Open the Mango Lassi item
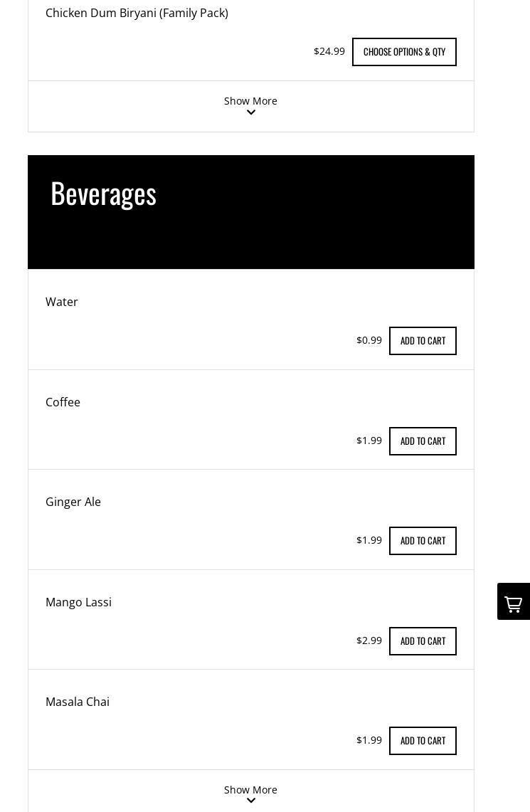Screen dimensions: 530x812 78,602
